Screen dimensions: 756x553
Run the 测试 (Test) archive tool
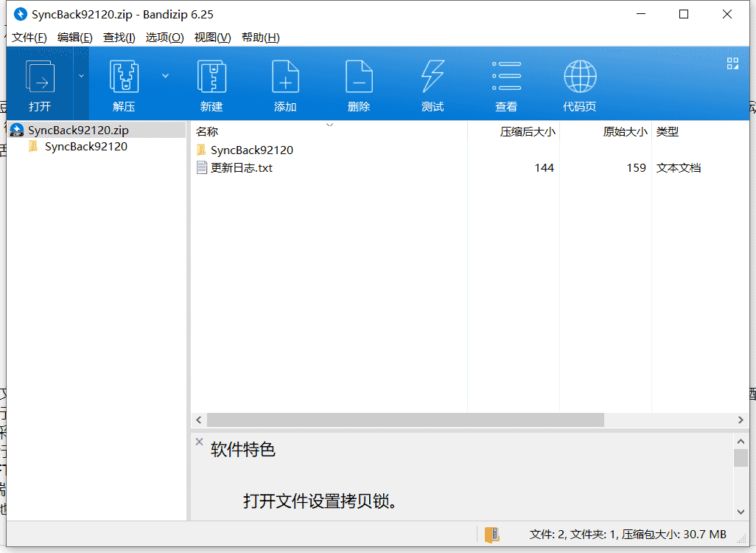click(433, 76)
